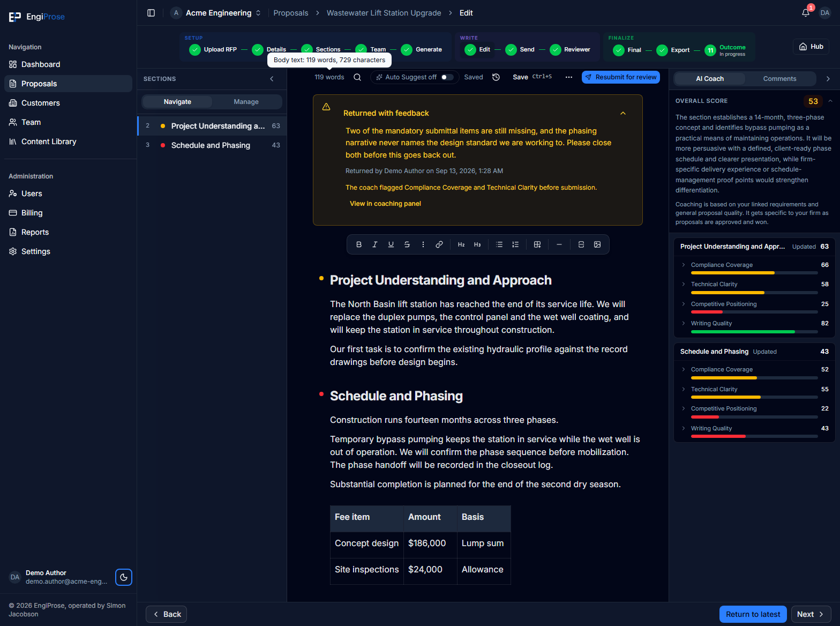The image size is (840, 626).
Task: Insert a bulleted list
Action: [x=499, y=244]
